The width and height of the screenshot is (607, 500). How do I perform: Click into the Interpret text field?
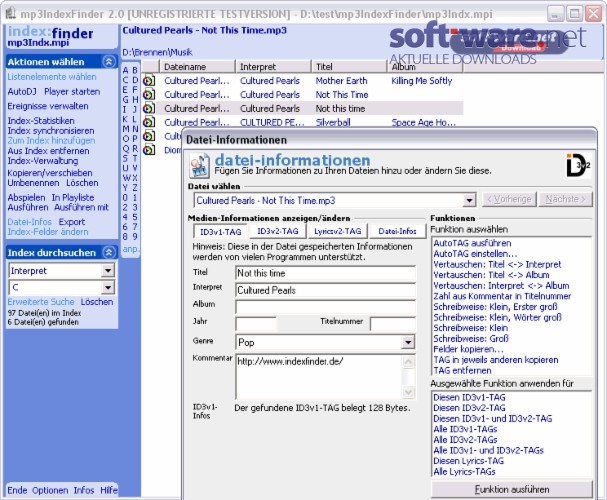(325, 290)
